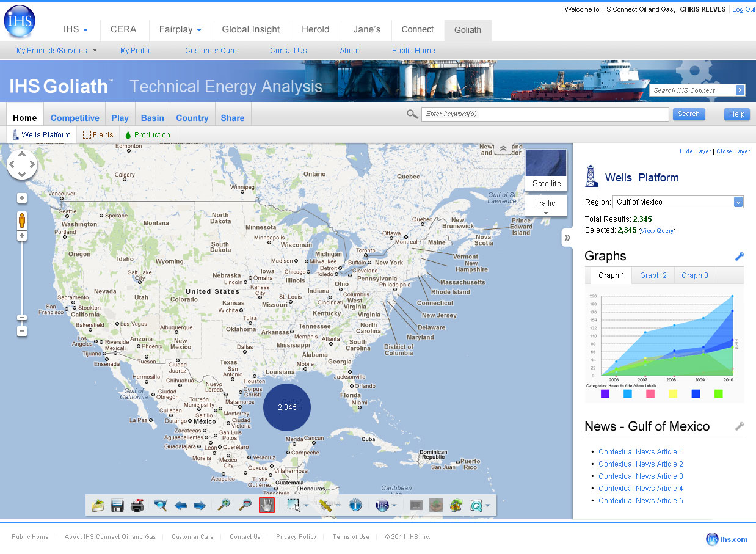Screen dimensions: 756x554
Task: Expand the Fairplay menu dropdown
Action: (x=200, y=30)
